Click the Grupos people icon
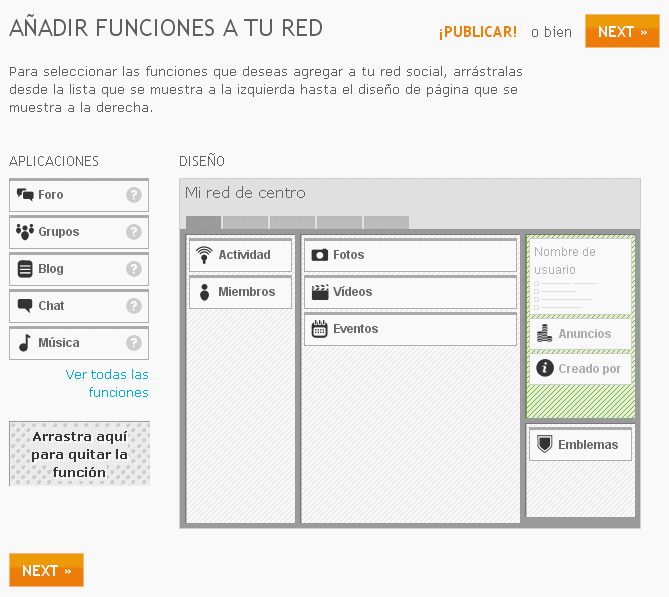Screen dimensions: 669x597 pyautogui.click(x=25, y=232)
